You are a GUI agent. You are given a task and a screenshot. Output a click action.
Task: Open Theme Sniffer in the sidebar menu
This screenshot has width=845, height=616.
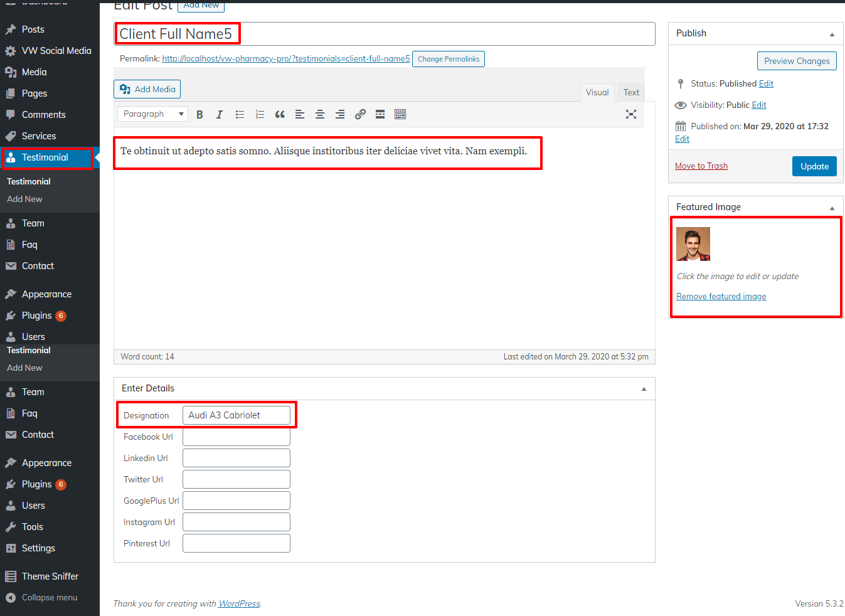(x=50, y=576)
